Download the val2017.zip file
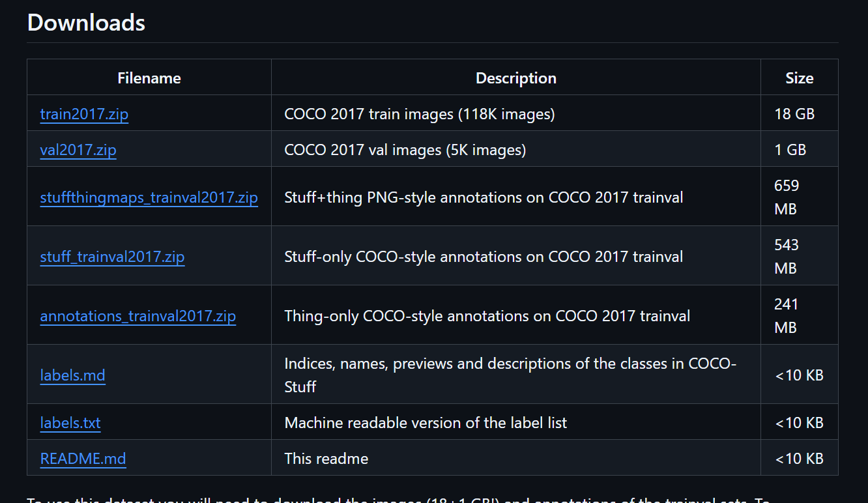Viewport: 868px width, 503px height. 78,150
